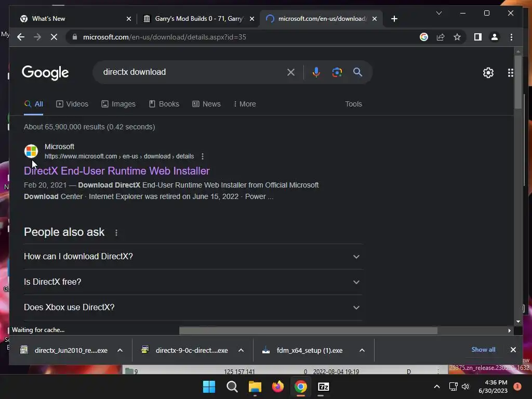This screenshot has height=399, width=532.
Task: Bookmark this tab with the star
Action: [457, 37]
